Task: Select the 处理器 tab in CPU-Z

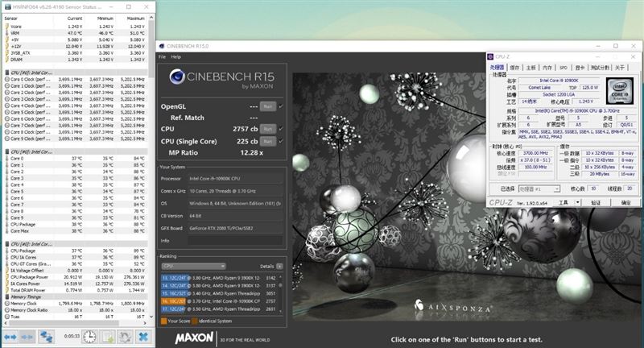Action: tap(497, 68)
